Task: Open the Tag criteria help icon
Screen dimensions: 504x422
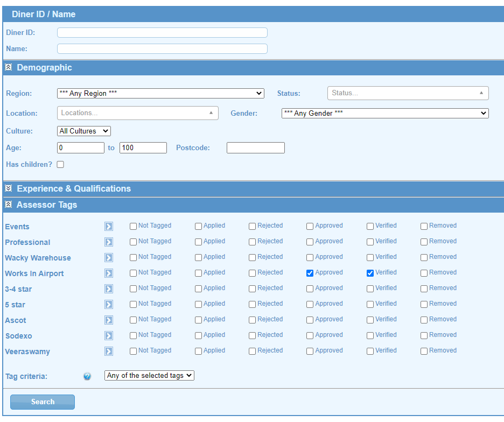Action: (87, 376)
